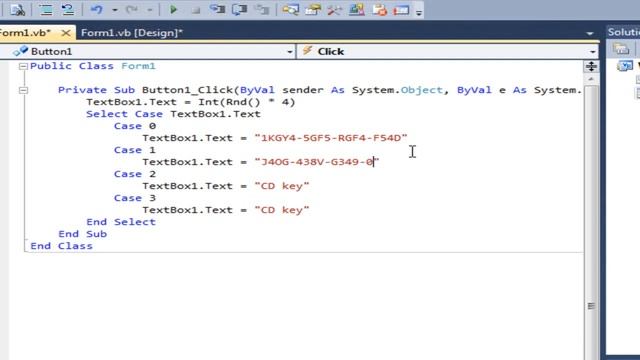Click "CD key" string under Case 3
This screenshot has width=640, height=360.
pos(282,210)
